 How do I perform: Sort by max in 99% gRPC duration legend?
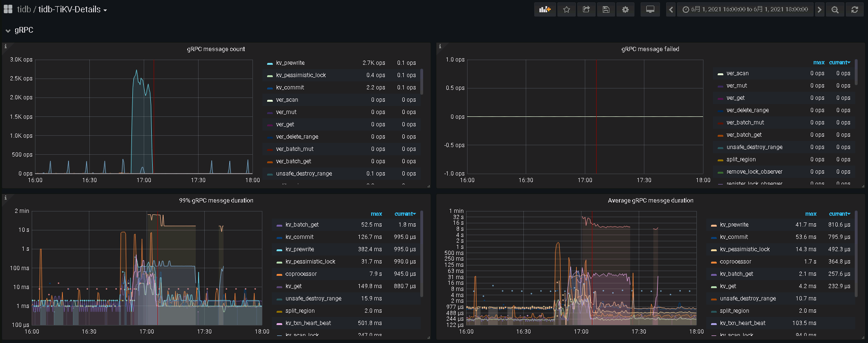pos(376,214)
